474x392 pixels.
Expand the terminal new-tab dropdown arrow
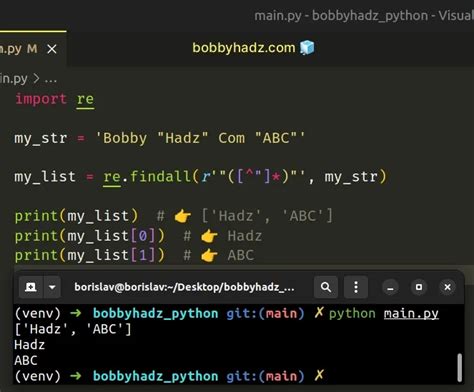[52, 287]
